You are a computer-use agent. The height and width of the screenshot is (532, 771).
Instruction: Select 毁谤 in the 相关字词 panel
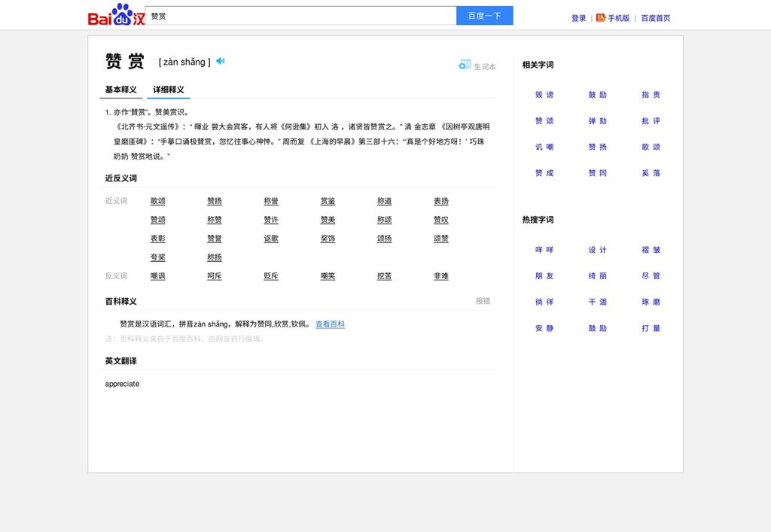pyautogui.click(x=544, y=94)
